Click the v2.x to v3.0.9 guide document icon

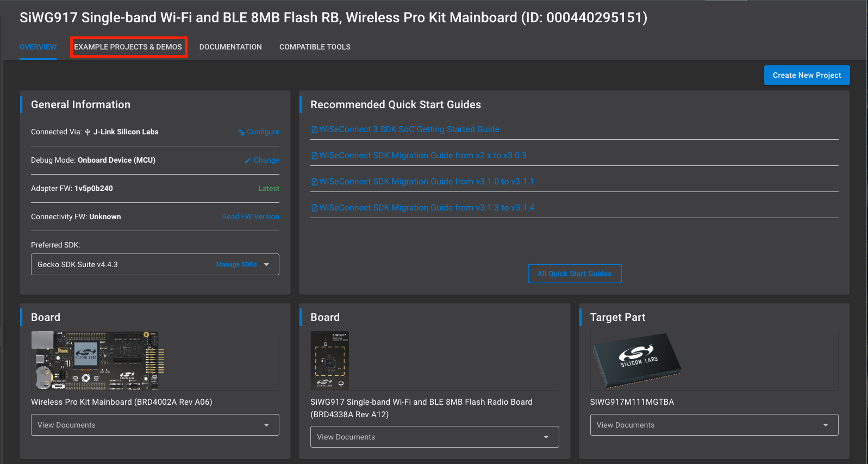click(x=314, y=156)
